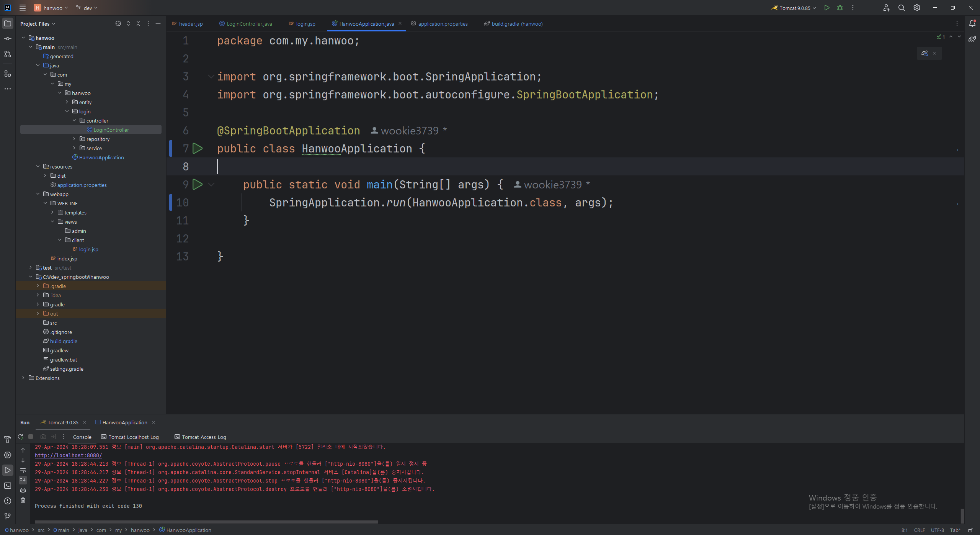Open the Pull Requests tool window
Image resolution: width=980 pixels, height=535 pixels.
pyautogui.click(x=8, y=54)
